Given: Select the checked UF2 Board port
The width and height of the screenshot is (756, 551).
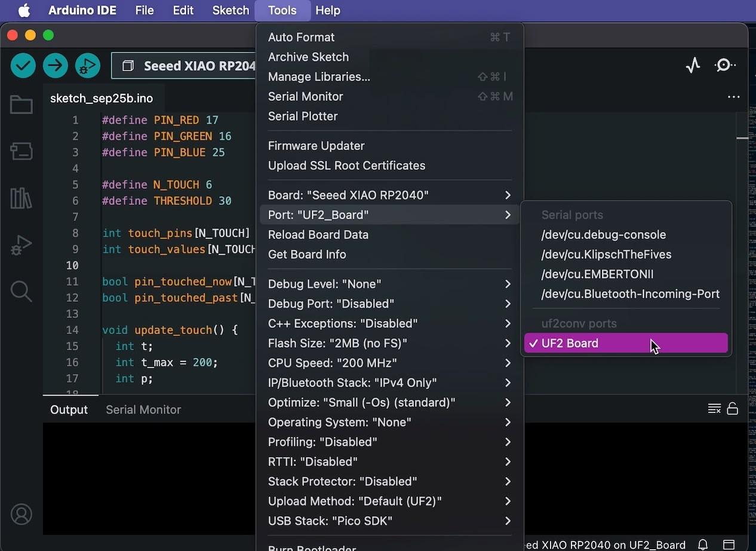Looking at the screenshot, I should [x=625, y=343].
